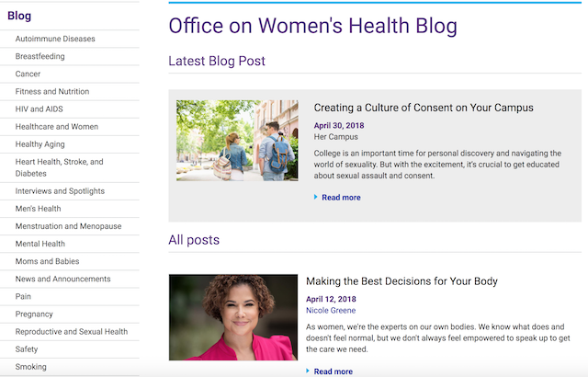Go to Men's Health category
This screenshot has height=377, width=588.
tap(38, 209)
